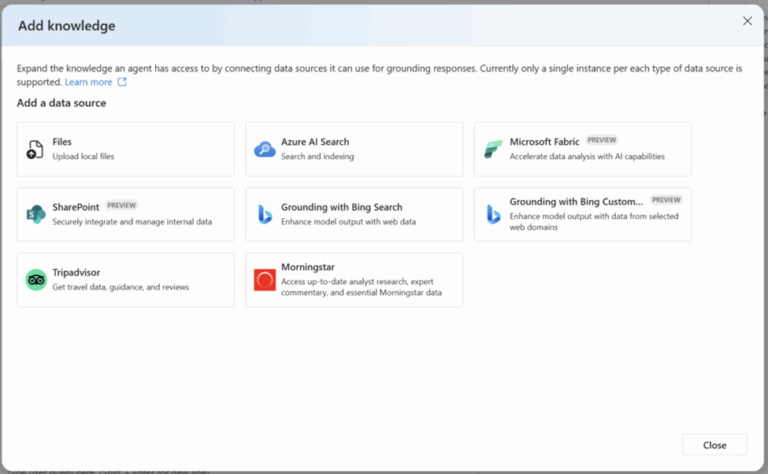Select the Grounding with Bing Custom... title
The width and height of the screenshot is (768, 474).
(576, 201)
